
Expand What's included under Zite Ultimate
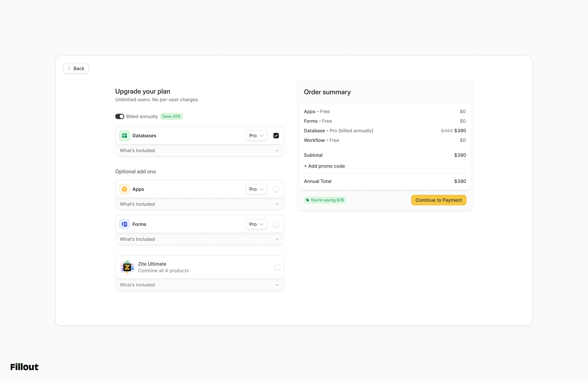(x=199, y=285)
